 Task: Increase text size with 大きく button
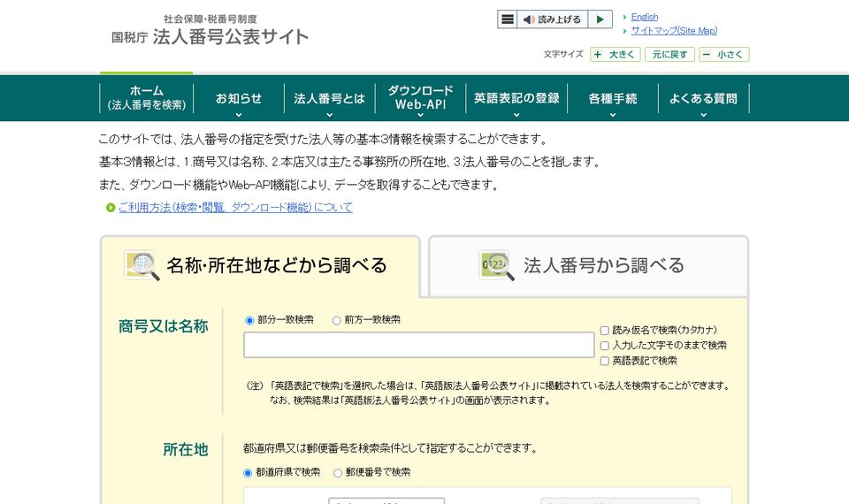tap(616, 54)
